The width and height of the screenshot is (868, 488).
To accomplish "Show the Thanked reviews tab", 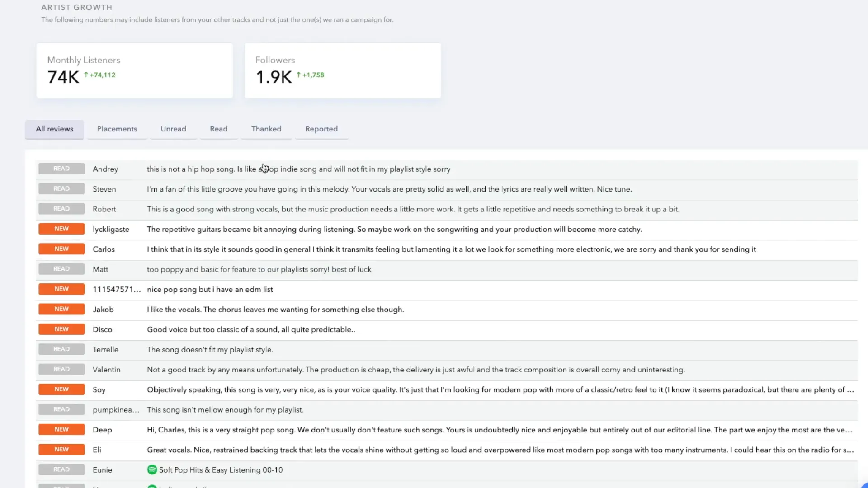I will pos(266,129).
